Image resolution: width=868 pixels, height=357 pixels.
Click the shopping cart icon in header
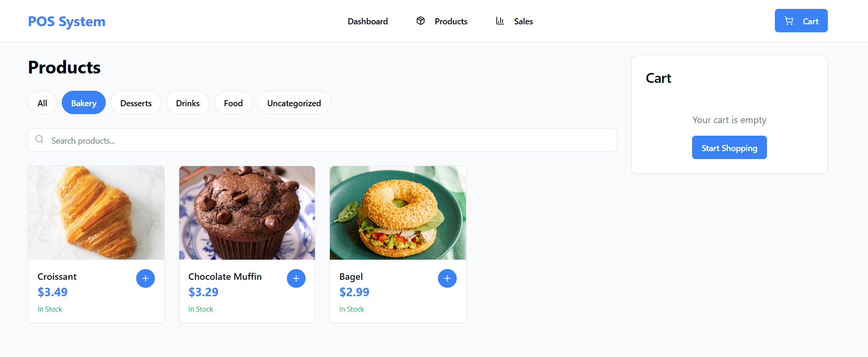pos(789,21)
